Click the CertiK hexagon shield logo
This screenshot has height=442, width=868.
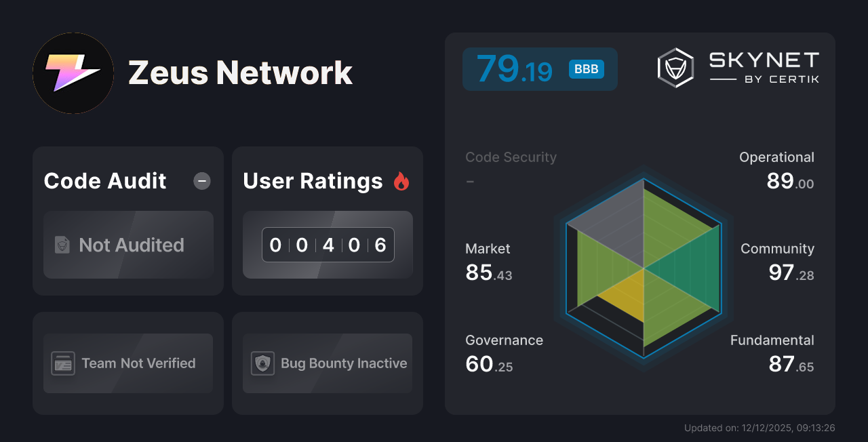(x=675, y=66)
